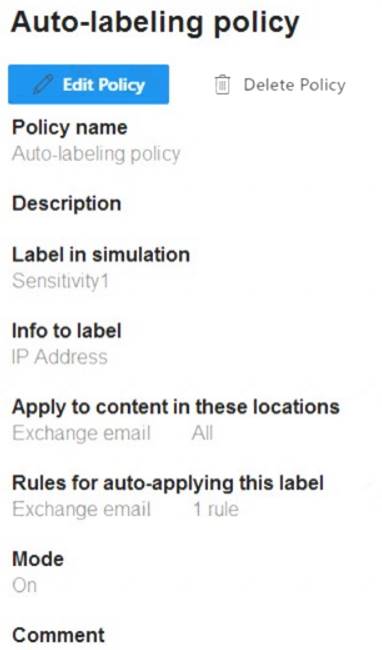Click the pencil icon on Edit Policy
The image size is (382, 650).
coord(43,85)
